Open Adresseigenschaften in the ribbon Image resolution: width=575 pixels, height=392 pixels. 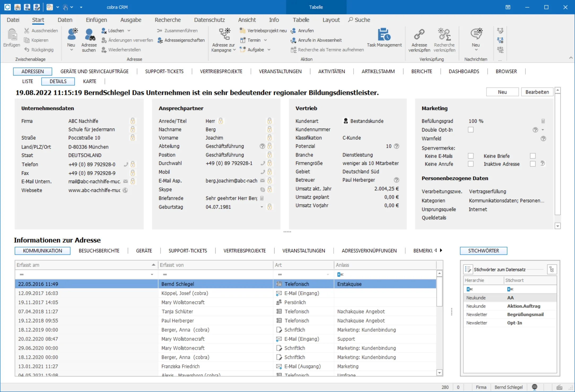pos(181,40)
